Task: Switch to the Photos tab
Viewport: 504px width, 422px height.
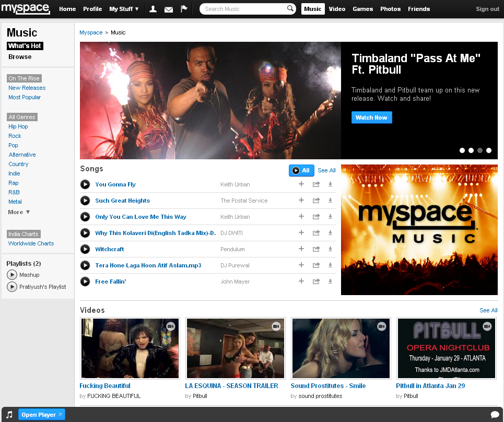Action: click(x=391, y=9)
